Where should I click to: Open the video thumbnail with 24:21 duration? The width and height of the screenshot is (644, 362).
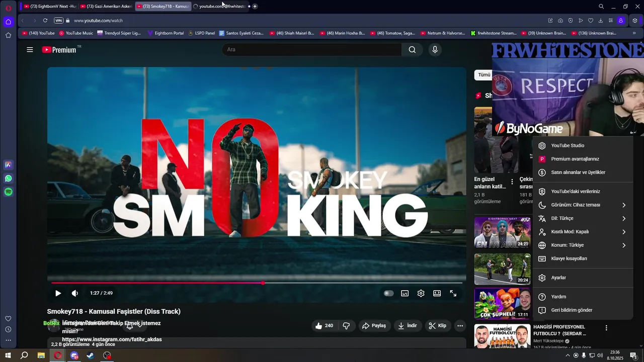(502, 232)
